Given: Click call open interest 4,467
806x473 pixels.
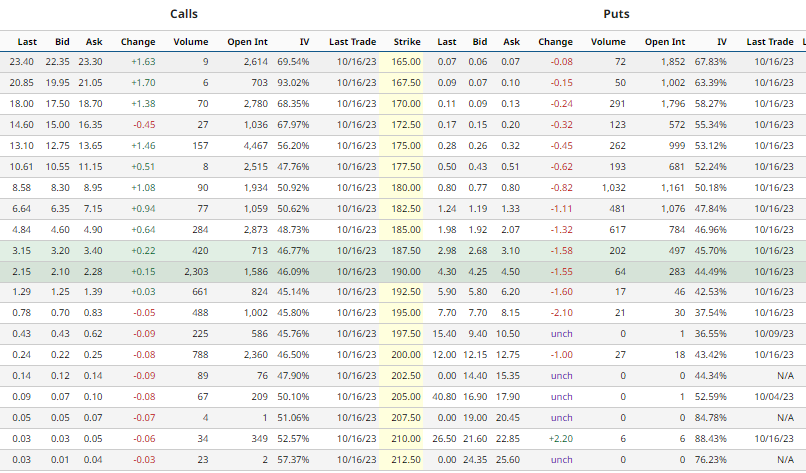Looking at the screenshot, I should pyautogui.click(x=256, y=146).
